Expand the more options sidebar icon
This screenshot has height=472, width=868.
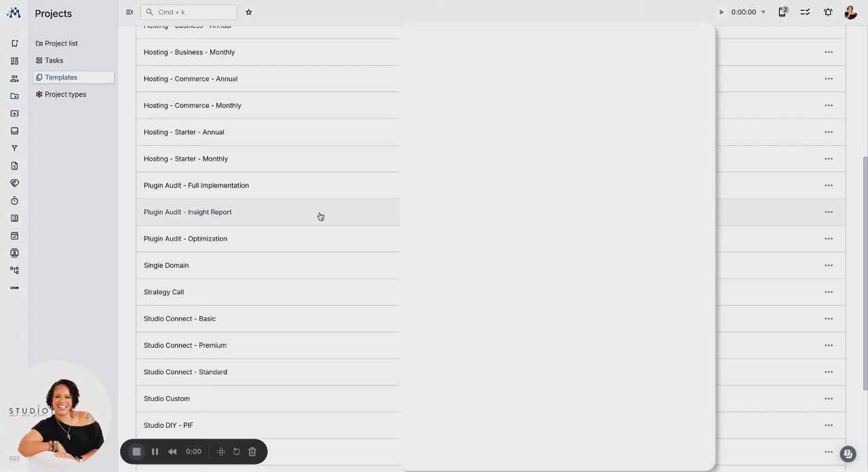(14, 288)
